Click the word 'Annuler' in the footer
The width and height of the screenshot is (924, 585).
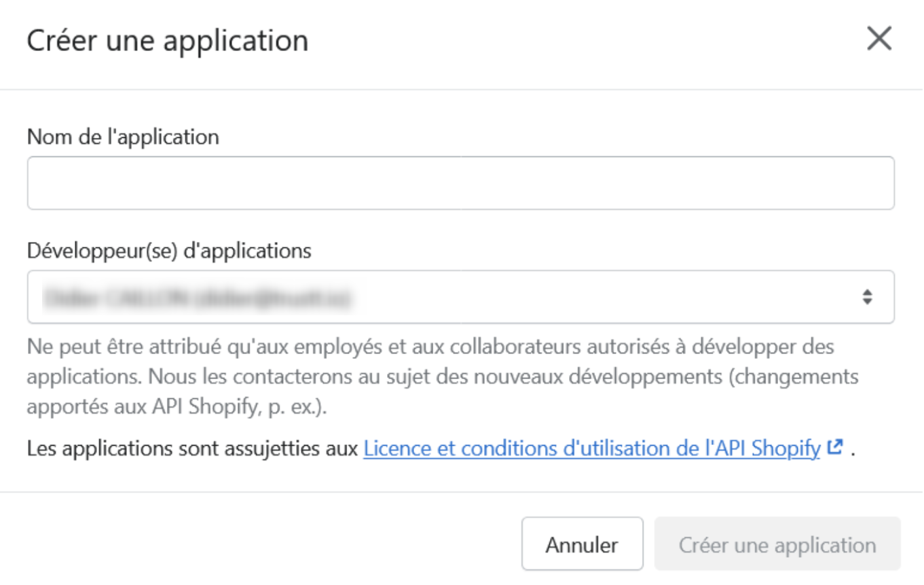[582, 545]
